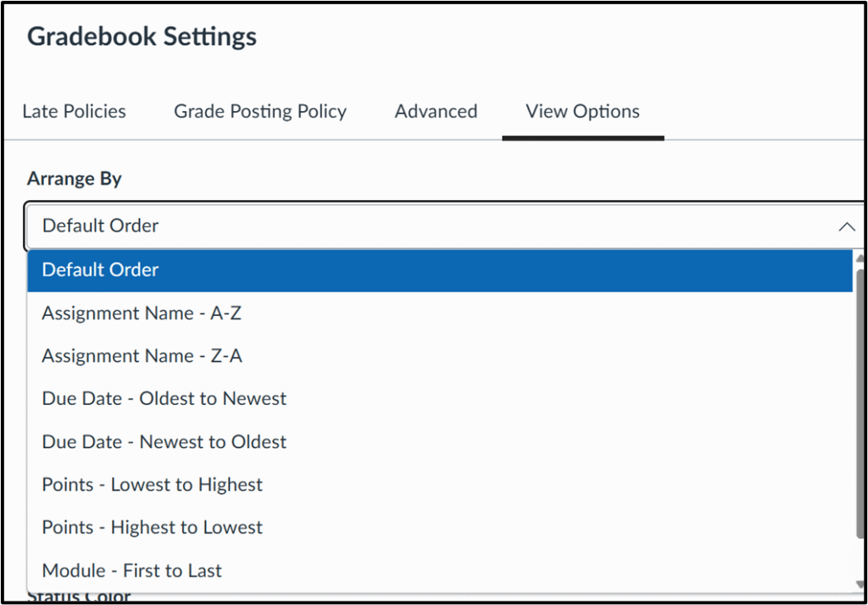
Task: Open the Grade Posting Policy tab
Action: tap(260, 112)
